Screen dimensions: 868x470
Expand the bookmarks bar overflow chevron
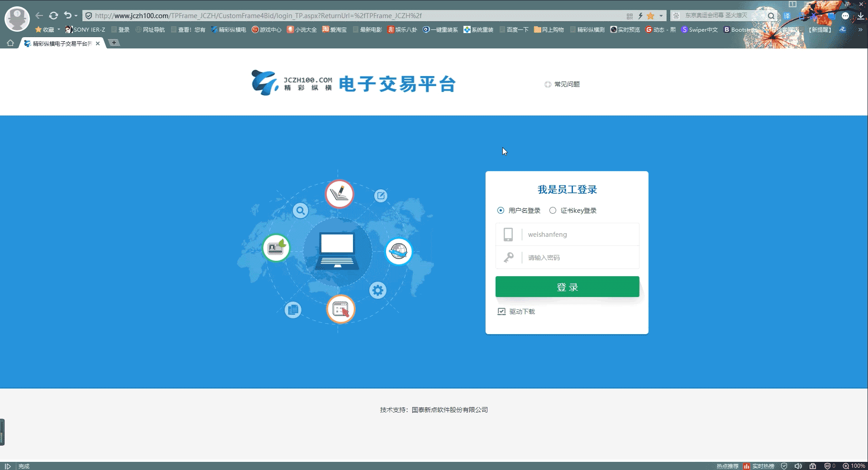860,30
